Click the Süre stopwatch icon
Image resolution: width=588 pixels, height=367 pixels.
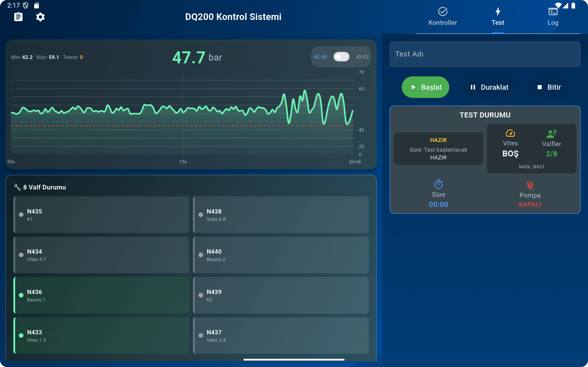(x=438, y=184)
